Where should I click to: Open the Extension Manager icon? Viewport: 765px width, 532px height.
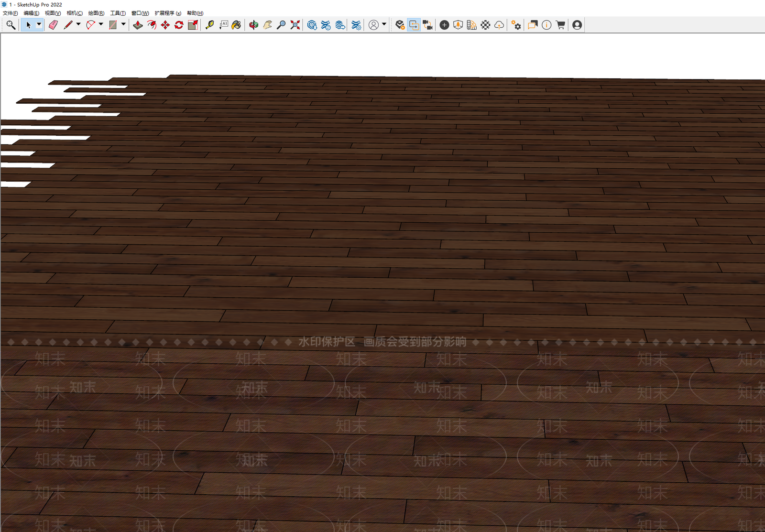(356, 25)
